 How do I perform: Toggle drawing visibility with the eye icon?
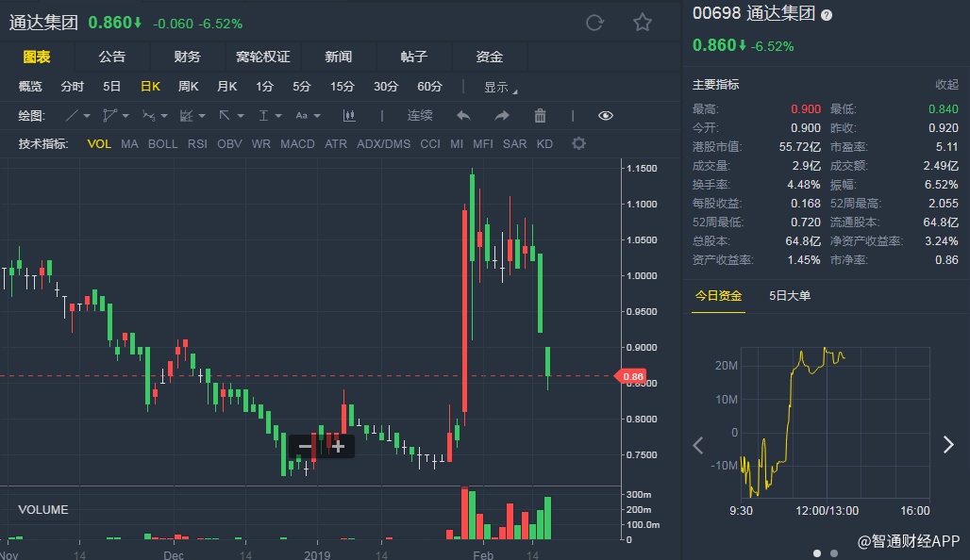[606, 116]
